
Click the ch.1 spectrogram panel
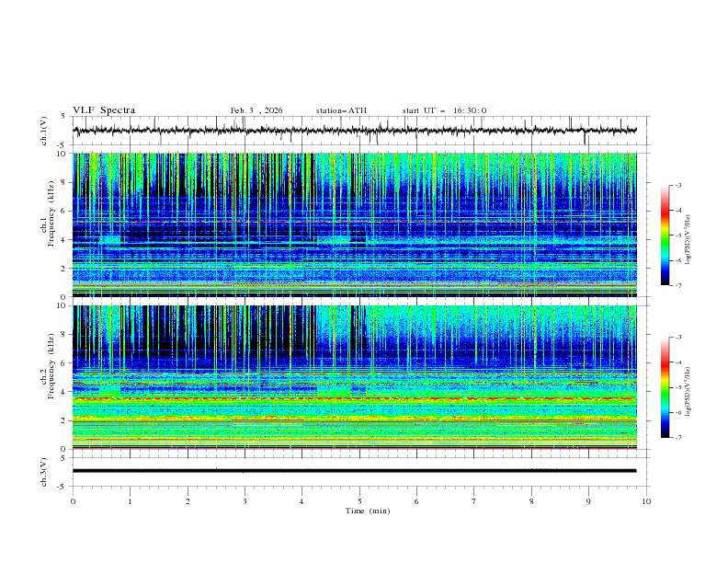(x=354, y=224)
